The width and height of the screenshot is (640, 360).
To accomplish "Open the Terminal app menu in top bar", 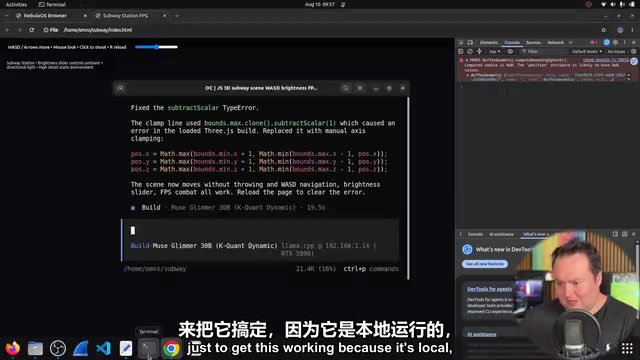I will pyautogui.click(x=52, y=4).
